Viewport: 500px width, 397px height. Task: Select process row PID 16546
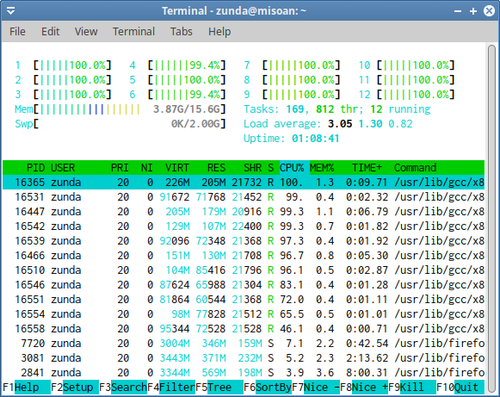coord(244,285)
